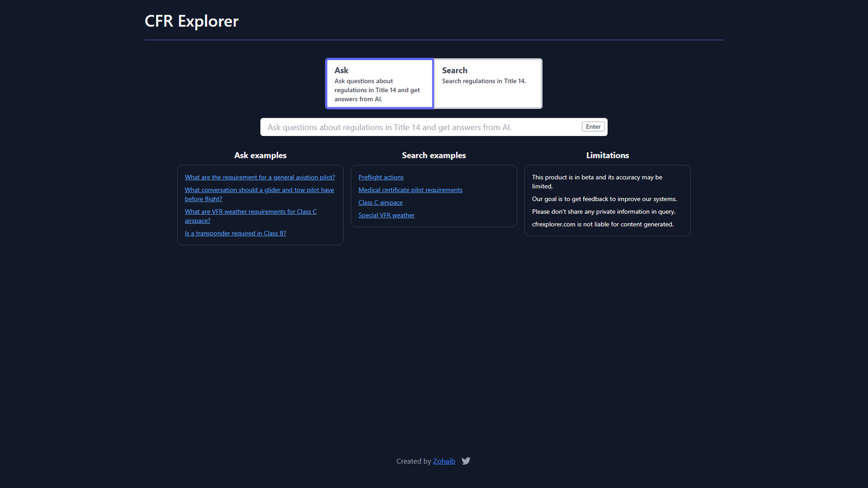
Task: Open the VFR weather requirements for Class C example
Action: [x=251, y=216]
